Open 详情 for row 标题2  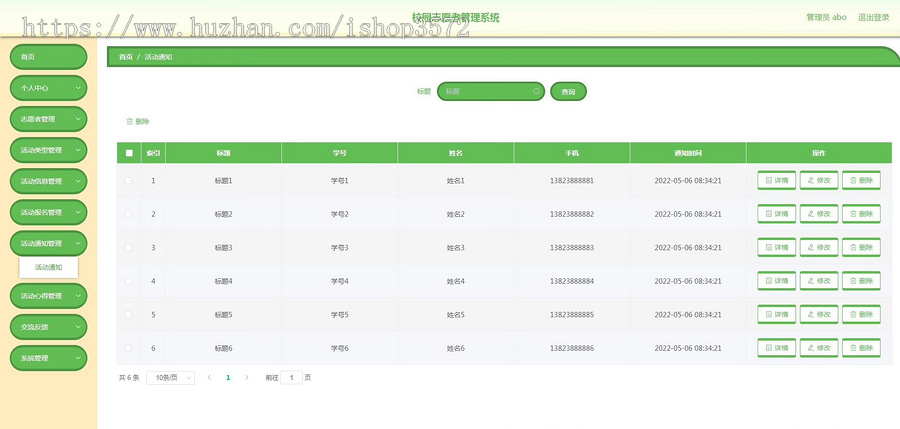click(x=777, y=214)
